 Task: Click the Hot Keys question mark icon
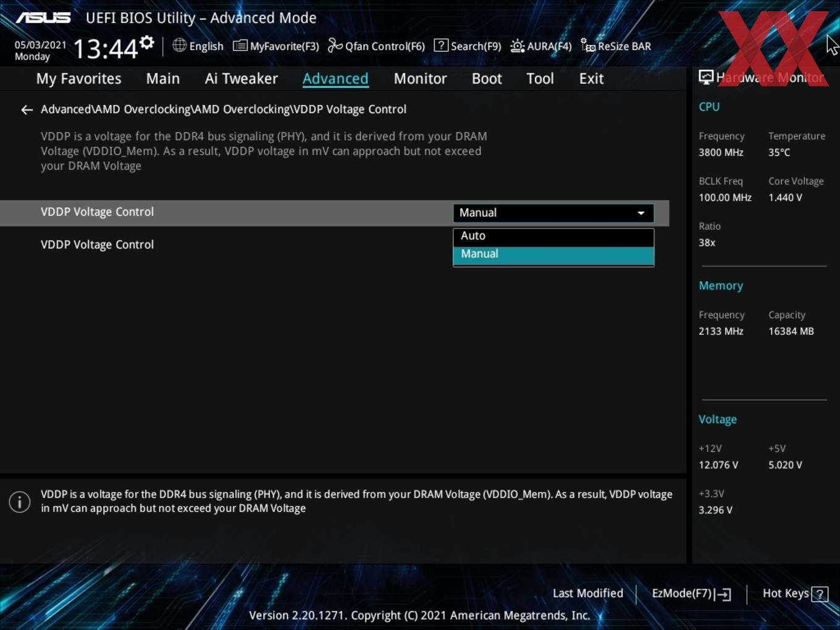coord(820,594)
